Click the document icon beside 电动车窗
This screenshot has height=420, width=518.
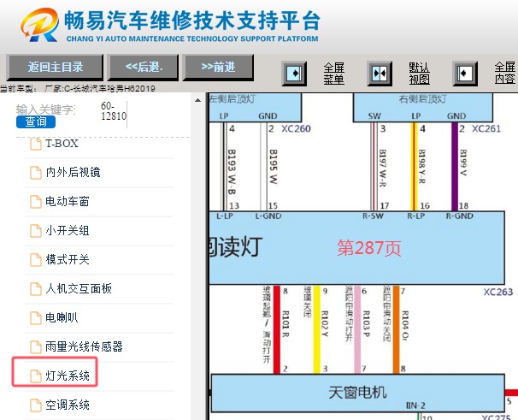pos(36,202)
